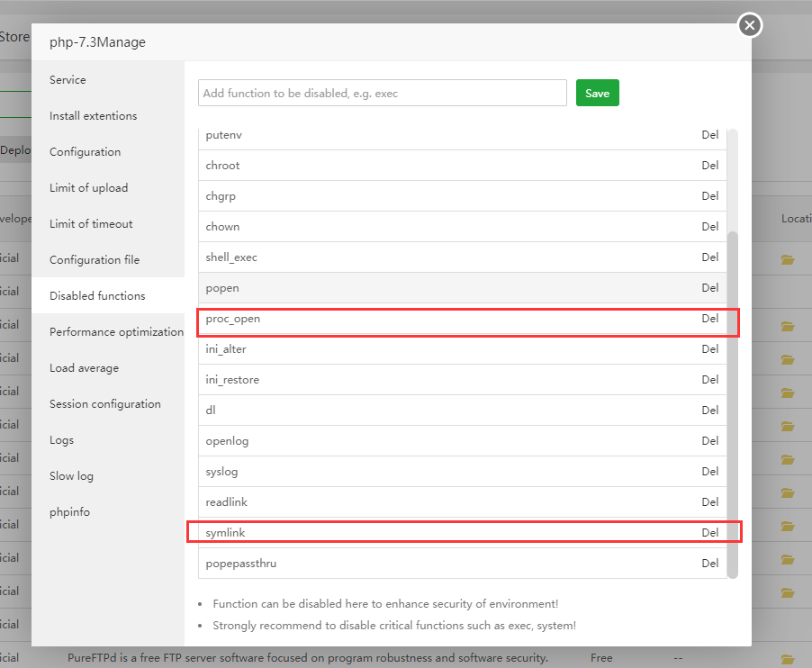Open the phpinfo tab
This screenshot has height=668, width=812.
pyautogui.click(x=69, y=512)
